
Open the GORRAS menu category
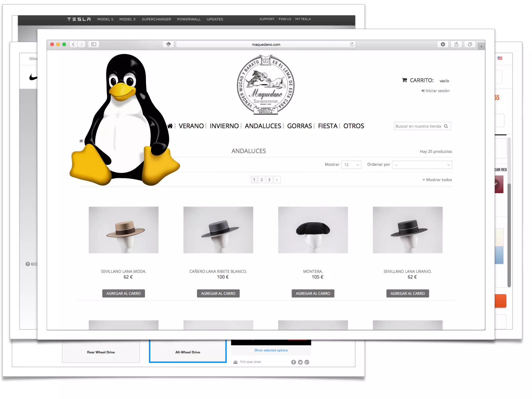[x=299, y=126]
